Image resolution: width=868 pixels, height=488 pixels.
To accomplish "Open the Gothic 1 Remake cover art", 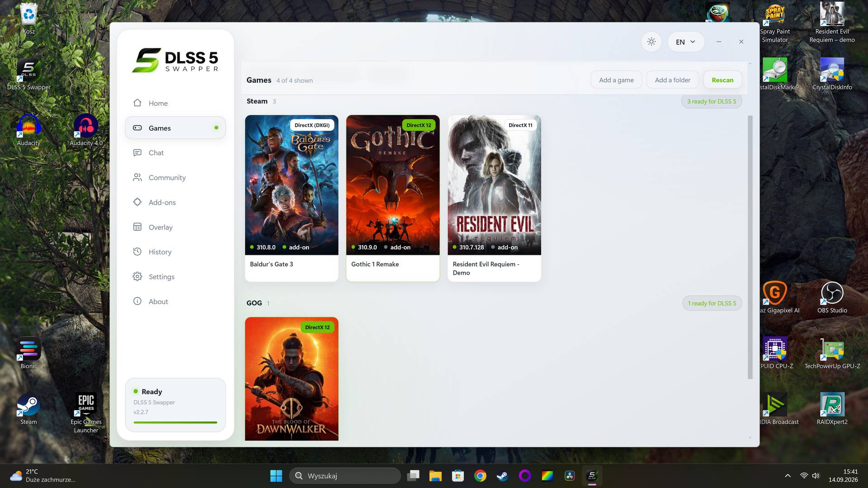I will pos(393,185).
